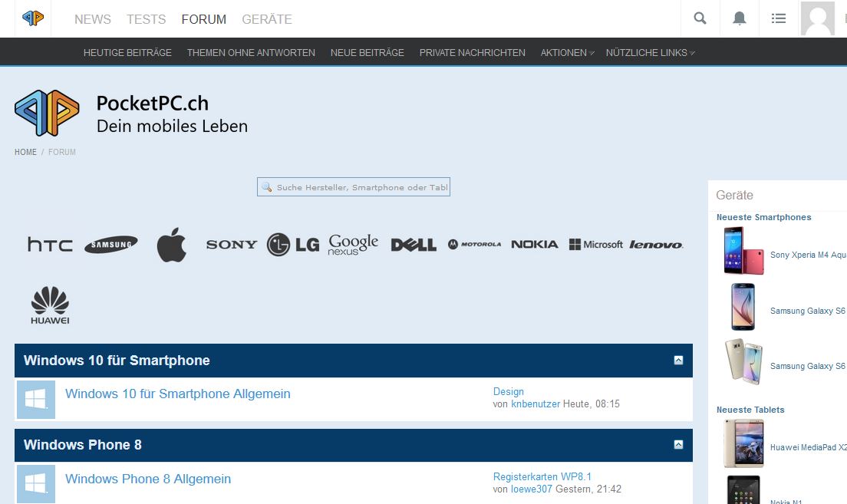Open the latest post titled Design
This screenshot has width=847, height=504.
click(509, 392)
